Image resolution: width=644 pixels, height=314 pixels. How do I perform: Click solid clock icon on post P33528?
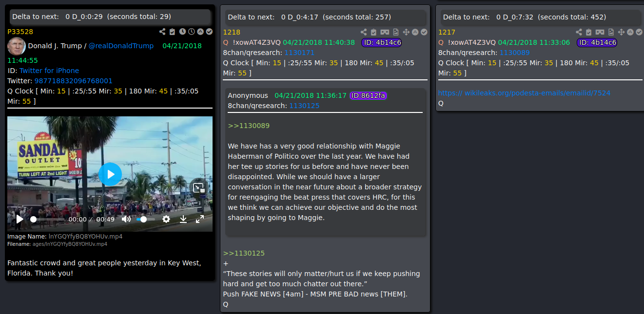(182, 32)
